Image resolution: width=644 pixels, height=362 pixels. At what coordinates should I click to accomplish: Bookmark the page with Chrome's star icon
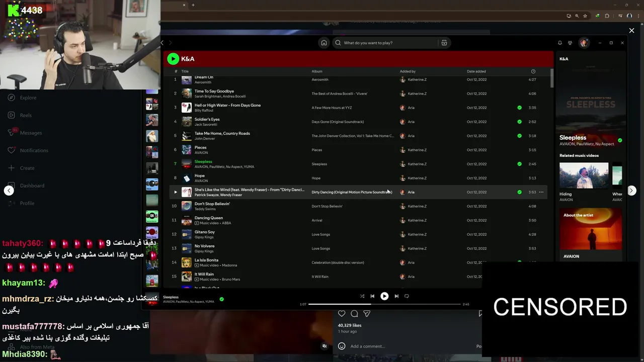585,16
